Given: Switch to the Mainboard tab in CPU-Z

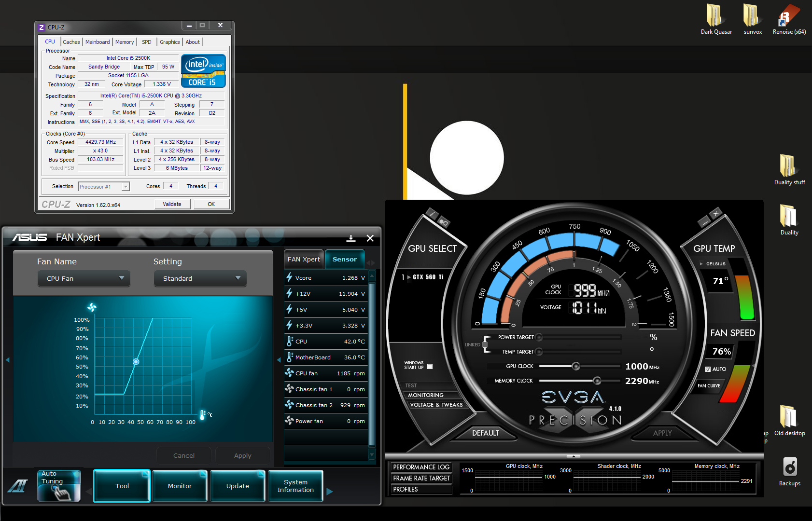Looking at the screenshot, I should point(98,42).
